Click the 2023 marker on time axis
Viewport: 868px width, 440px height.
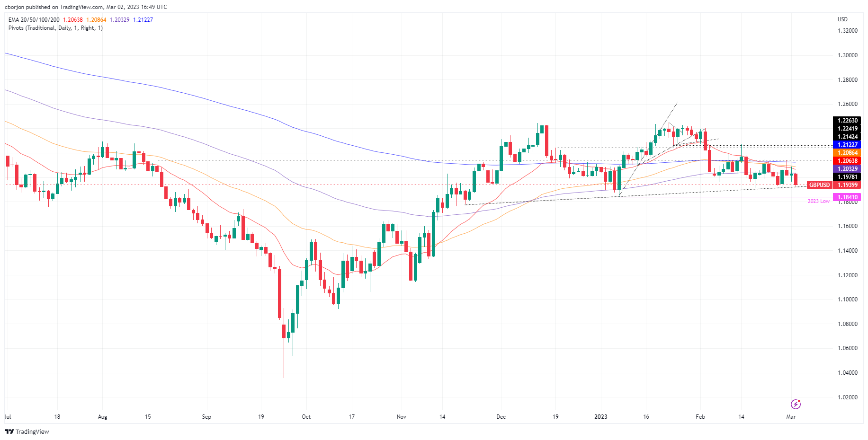(600, 417)
